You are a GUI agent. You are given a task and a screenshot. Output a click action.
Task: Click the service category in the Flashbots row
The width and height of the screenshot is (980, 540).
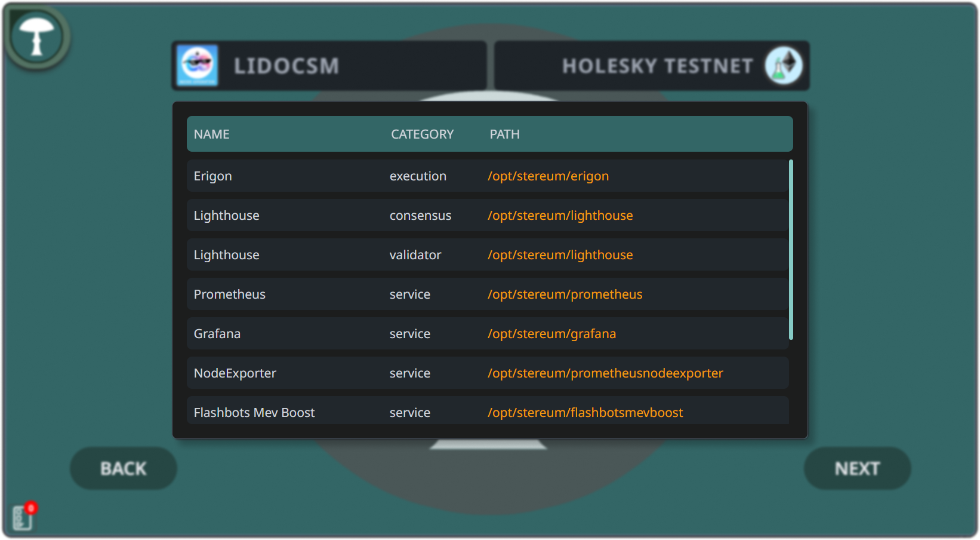coord(410,413)
